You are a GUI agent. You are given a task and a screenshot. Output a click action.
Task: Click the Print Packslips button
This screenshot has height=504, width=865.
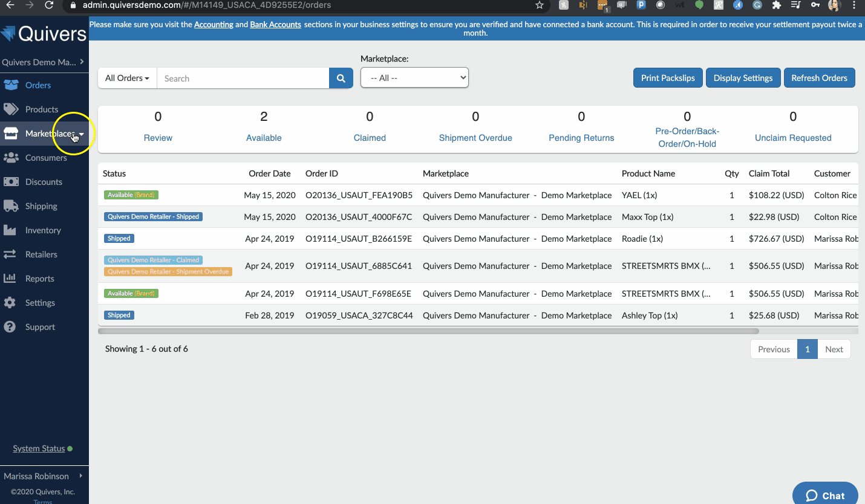coord(668,77)
